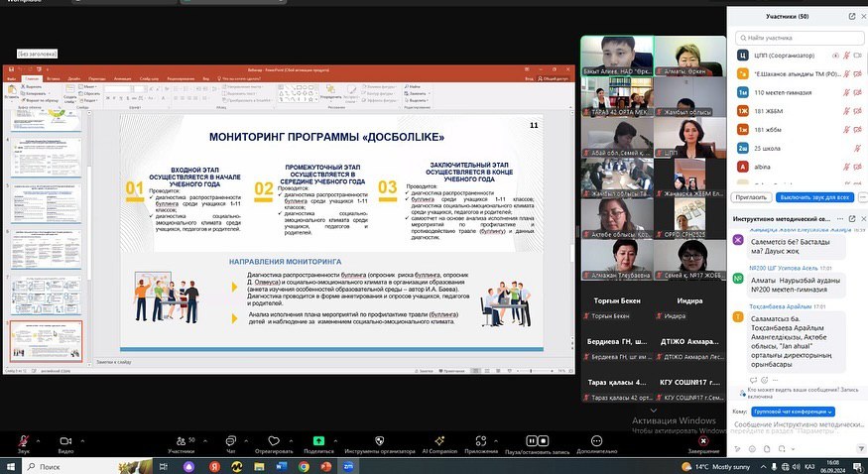Click Выключить звук для всех button

coord(813,197)
